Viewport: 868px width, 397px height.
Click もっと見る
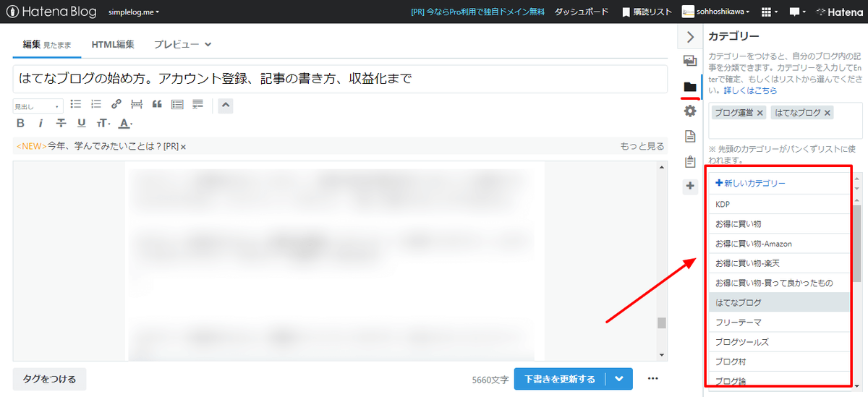point(642,146)
